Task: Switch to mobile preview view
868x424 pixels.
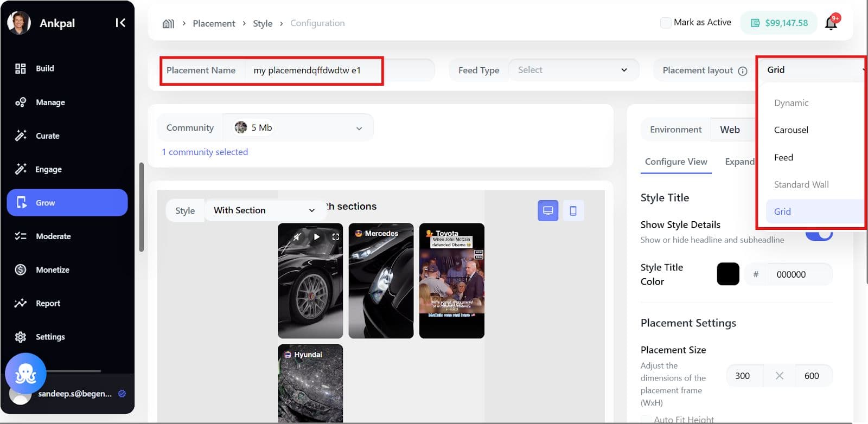Action: coord(573,210)
